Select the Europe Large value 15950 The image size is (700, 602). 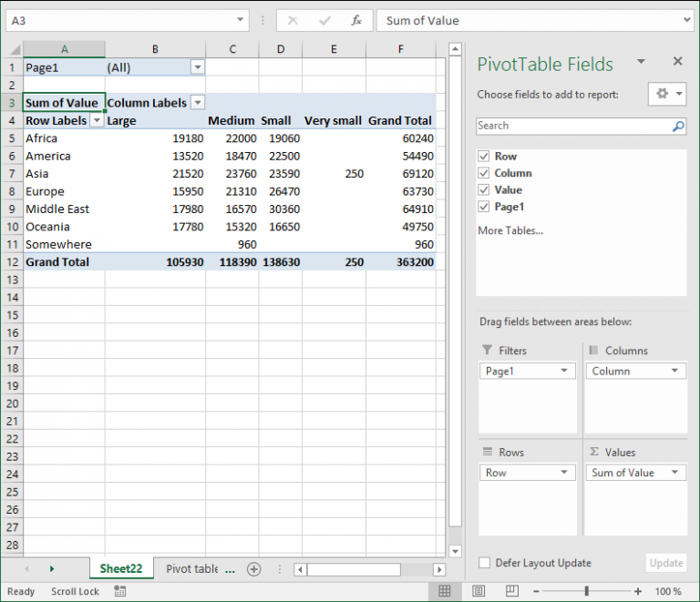(155, 191)
